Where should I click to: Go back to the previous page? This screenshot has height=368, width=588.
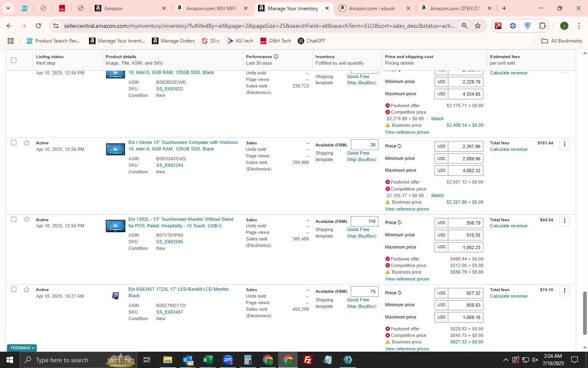(9, 26)
